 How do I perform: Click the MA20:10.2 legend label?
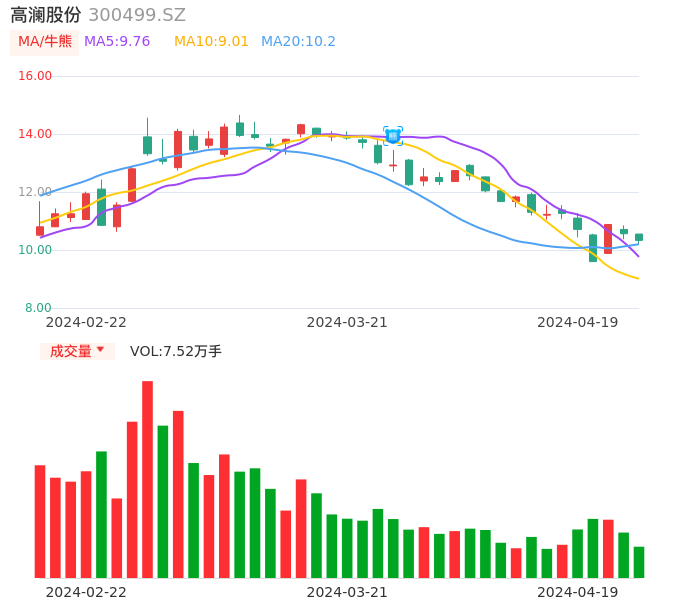coord(298,42)
